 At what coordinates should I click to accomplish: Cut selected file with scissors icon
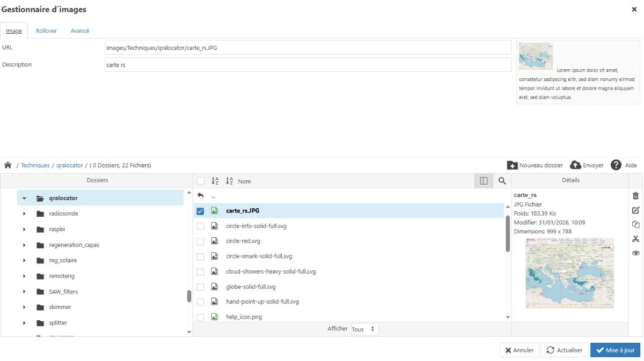click(x=636, y=239)
